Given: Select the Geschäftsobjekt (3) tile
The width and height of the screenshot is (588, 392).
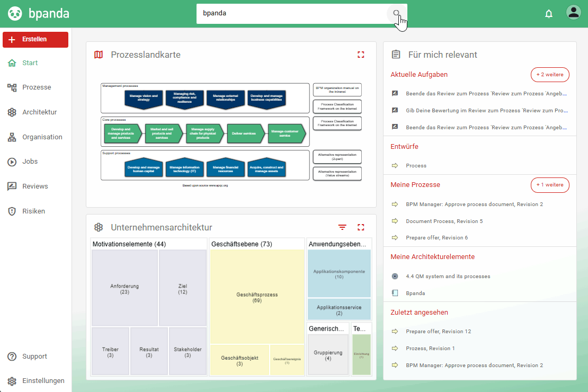Looking at the screenshot, I should 239,360.
